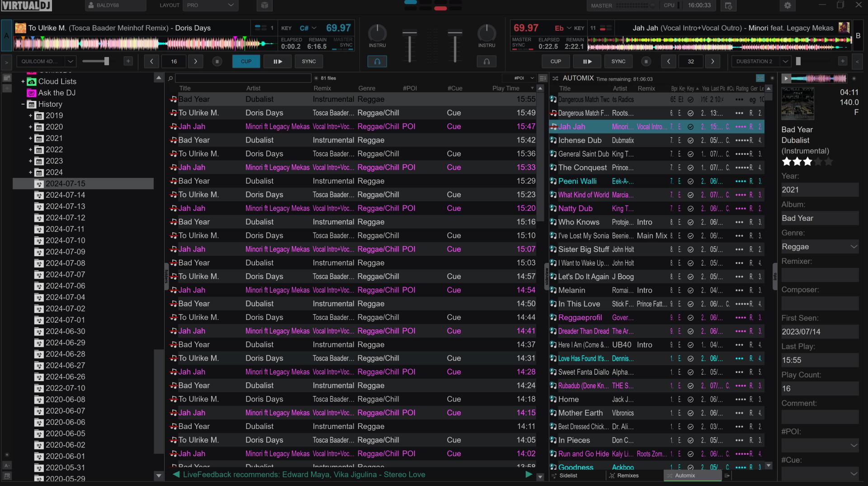The width and height of the screenshot is (868, 486).
Task: Go to next LiveFeedback recommendation
Action: tap(528, 475)
